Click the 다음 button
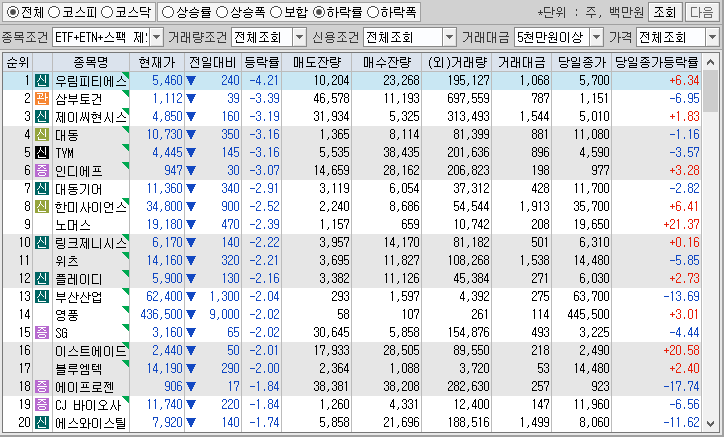This screenshot has height=437, width=724. click(702, 12)
